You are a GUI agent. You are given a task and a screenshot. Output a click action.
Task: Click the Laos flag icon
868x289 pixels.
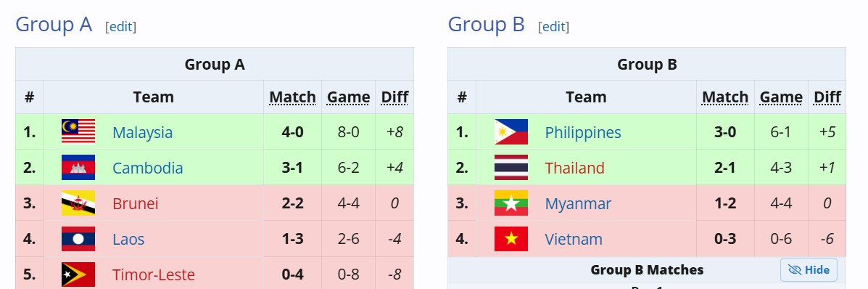tap(78, 238)
